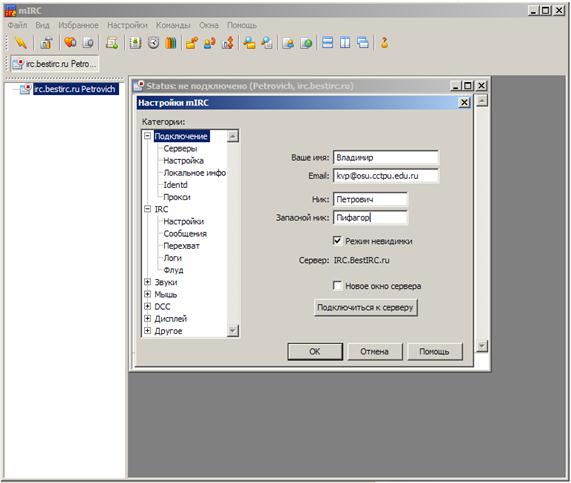Select Флуд under IRC
The width and height of the screenshot is (571, 483).
(173, 270)
